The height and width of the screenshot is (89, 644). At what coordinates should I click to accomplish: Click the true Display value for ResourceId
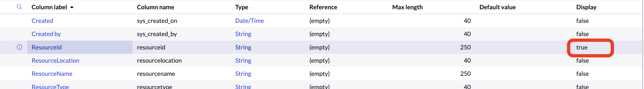[582, 47]
